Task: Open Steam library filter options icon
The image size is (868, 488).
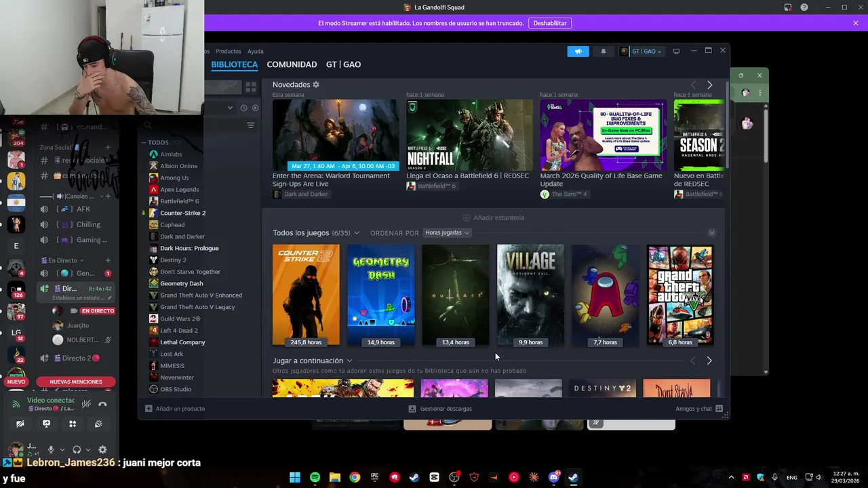Action: 251,125
